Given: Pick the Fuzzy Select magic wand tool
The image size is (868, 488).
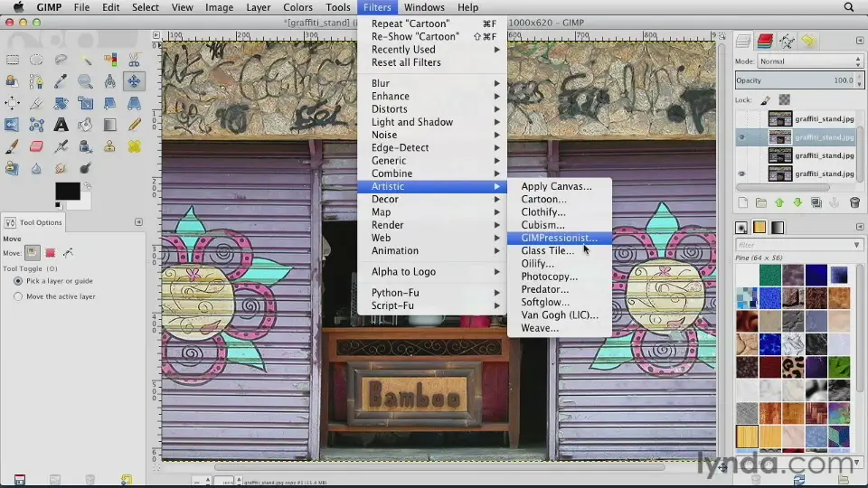Looking at the screenshot, I should pos(85,60).
